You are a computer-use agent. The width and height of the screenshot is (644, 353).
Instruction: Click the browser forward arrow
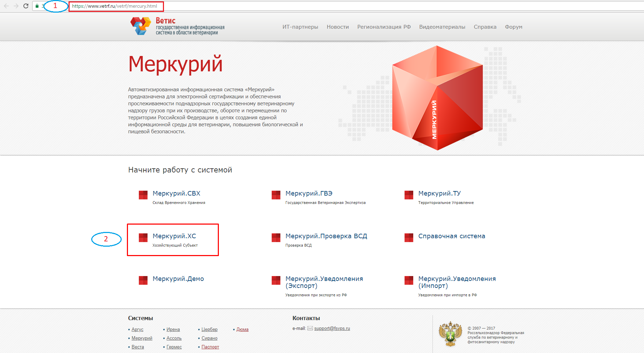[16, 6]
